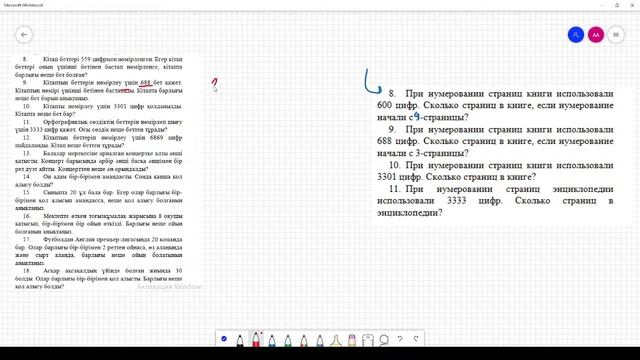Select the red pen

pyautogui.click(x=256, y=339)
